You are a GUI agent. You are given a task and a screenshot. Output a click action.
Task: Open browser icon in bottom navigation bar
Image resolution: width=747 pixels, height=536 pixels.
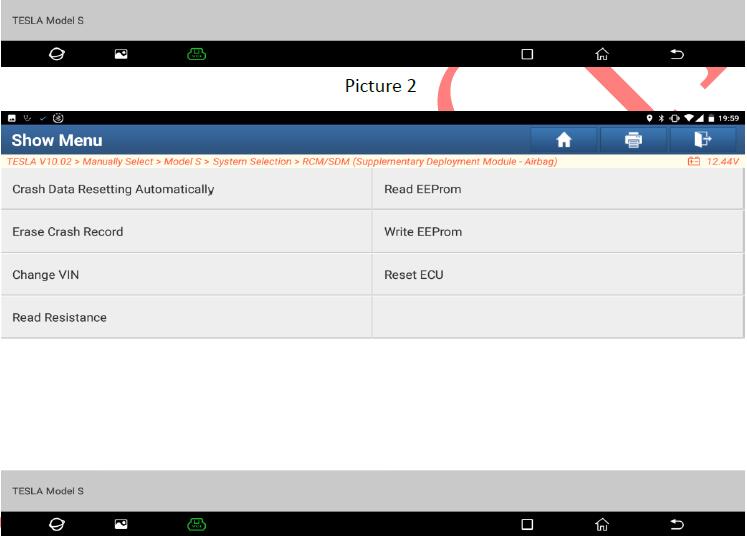point(57,524)
